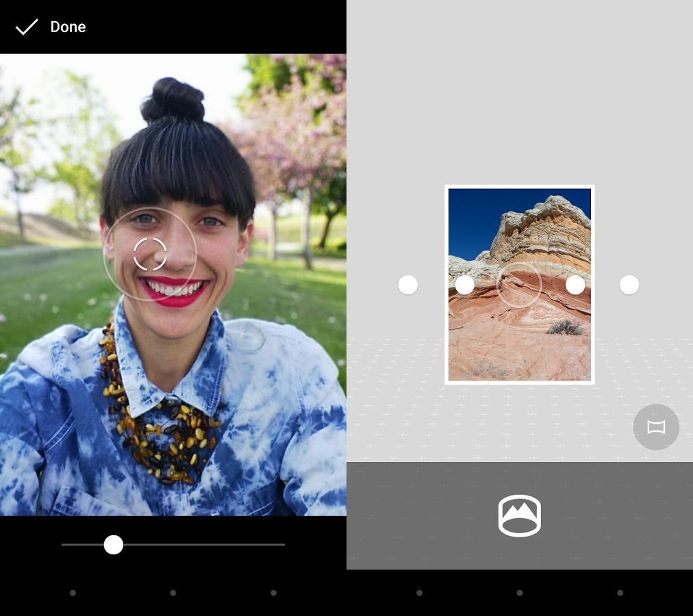
Task: Click the blur strength slider handle
Action: pos(114,545)
